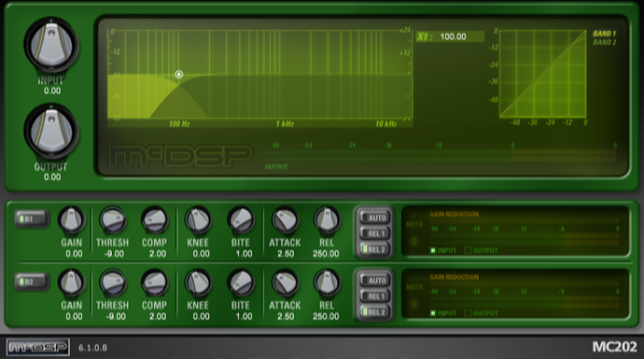
Task: Select Band 1 in the transfer curve display
Action: pyautogui.click(x=604, y=34)
